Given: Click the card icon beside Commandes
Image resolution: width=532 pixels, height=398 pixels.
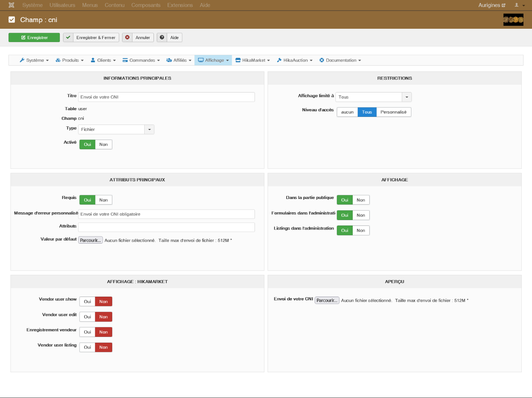Looking at the screenshot, I should click(125, 60).
